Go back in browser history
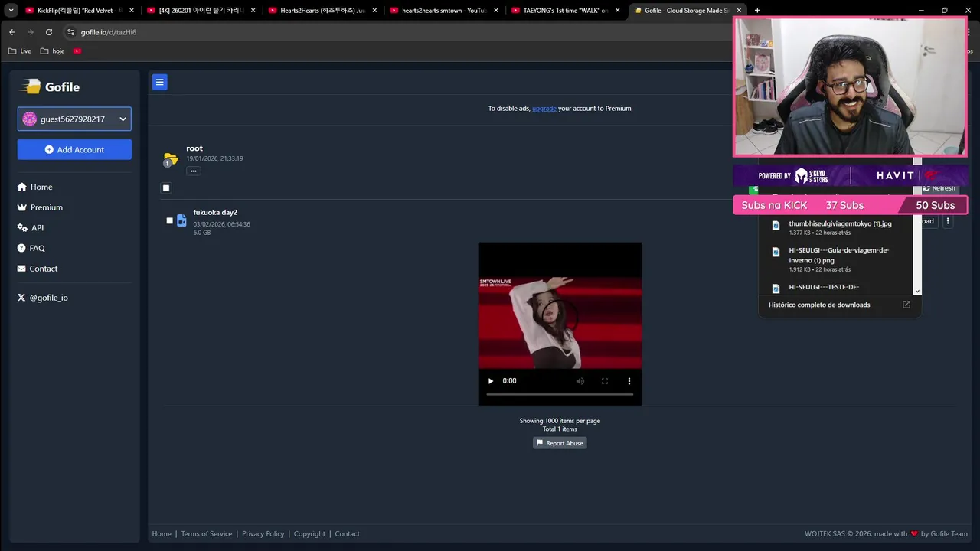The height and width of the screenshot is (551, 980). tap(12, 32)
